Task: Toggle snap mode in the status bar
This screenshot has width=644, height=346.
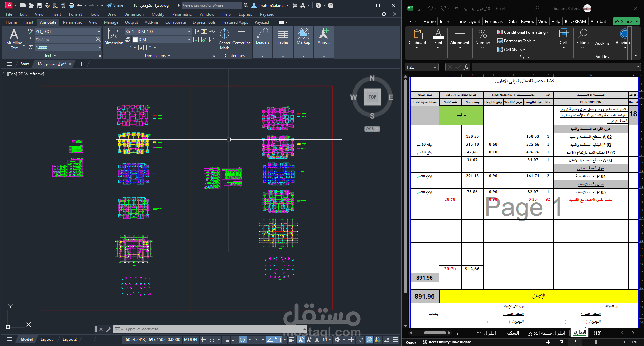Action: pos(212,339)
